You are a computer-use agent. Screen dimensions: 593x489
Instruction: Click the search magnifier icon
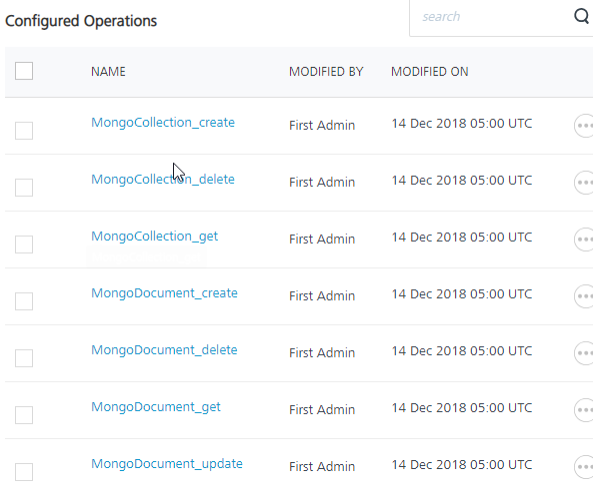(582, 16)
